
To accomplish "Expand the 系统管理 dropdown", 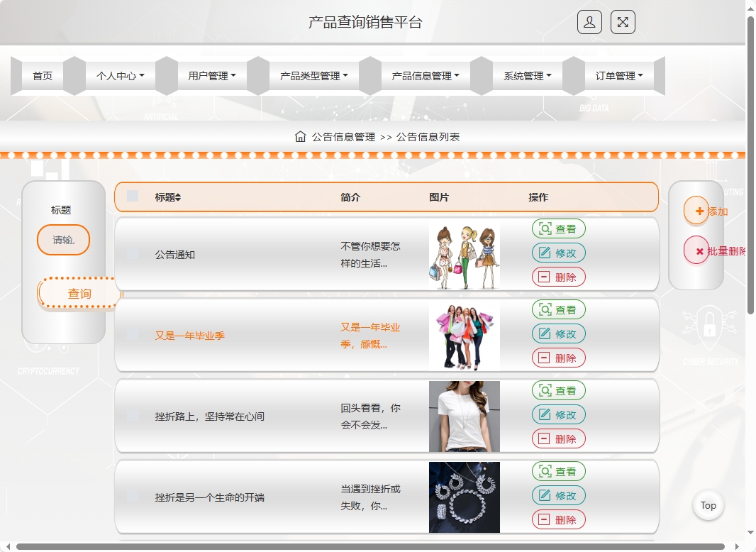I will click(x=525, y=74).
